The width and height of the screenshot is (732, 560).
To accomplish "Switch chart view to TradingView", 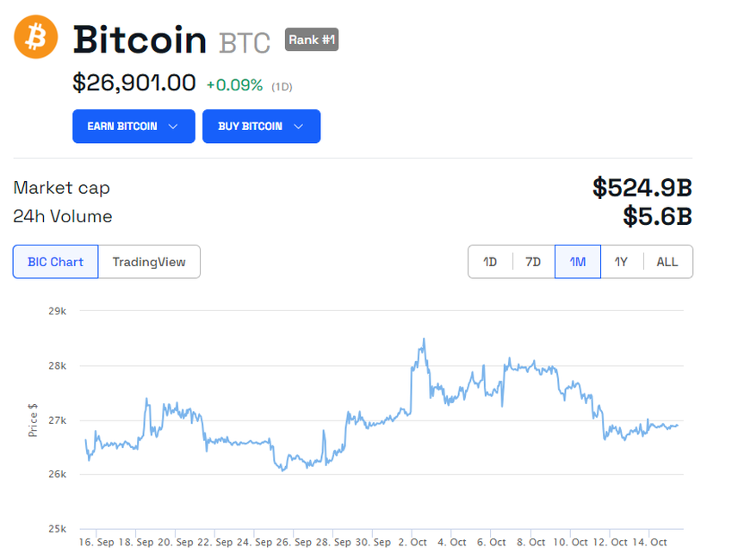I will coord(150,262).
